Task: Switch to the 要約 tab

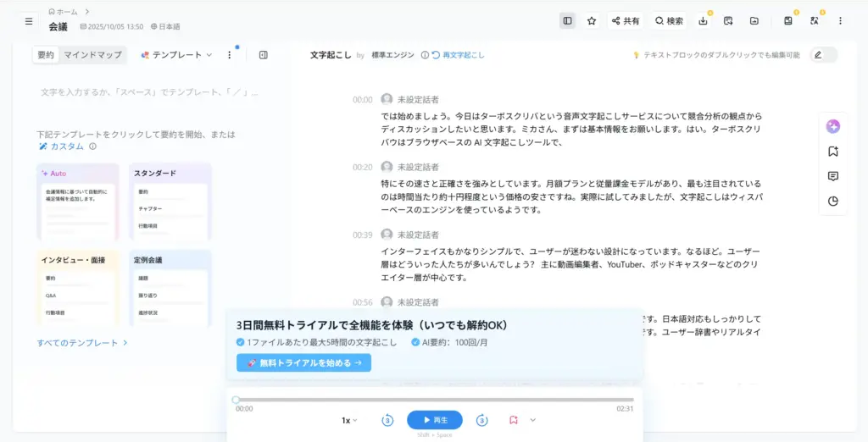Action: (46, 55)
